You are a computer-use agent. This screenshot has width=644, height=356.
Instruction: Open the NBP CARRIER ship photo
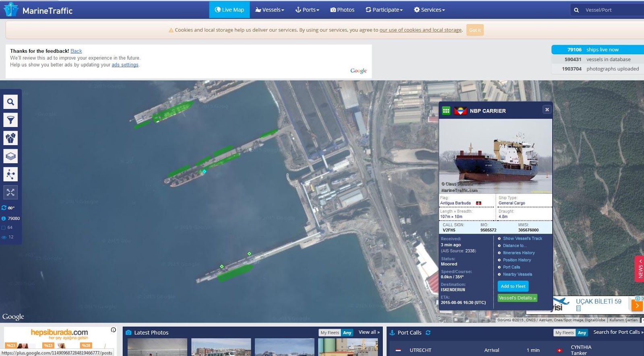tap(495, 156)
